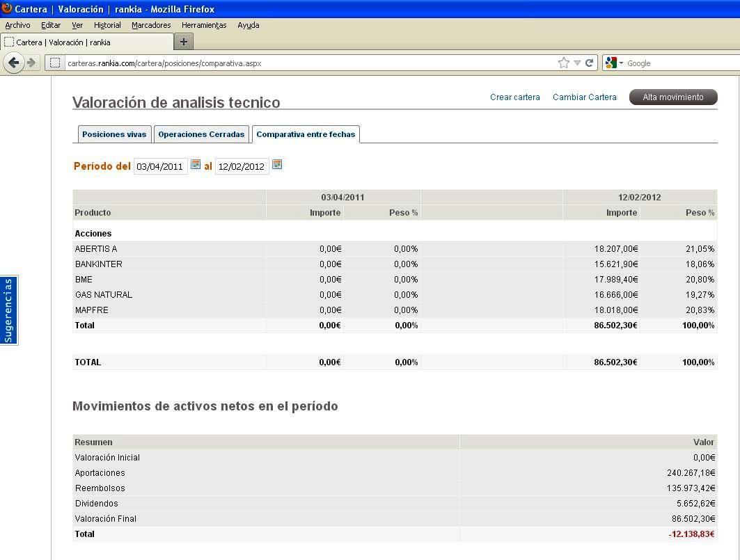Viewport: 740px width, 560px height.
Task: Open the Google search engine icon
Action: (x=611, y=63)
